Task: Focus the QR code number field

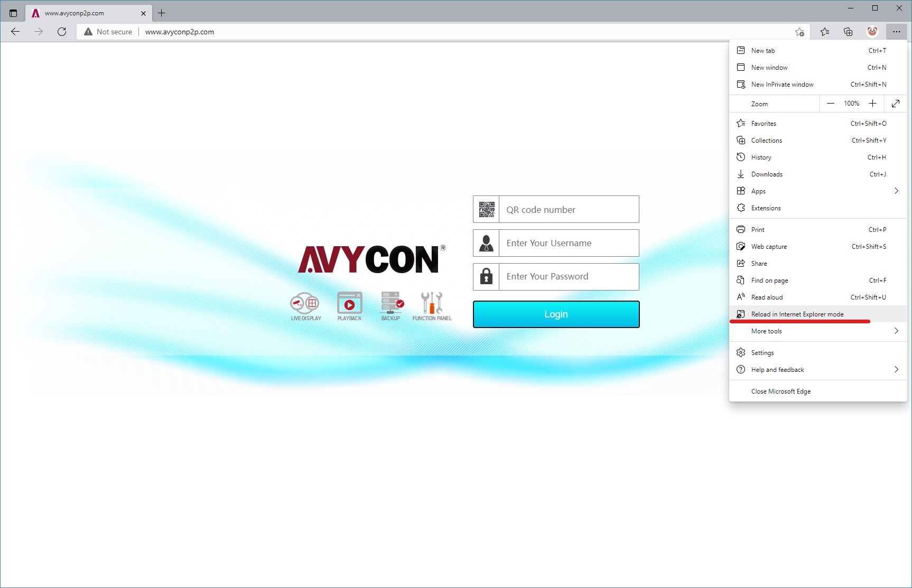Action: (569, 209)
